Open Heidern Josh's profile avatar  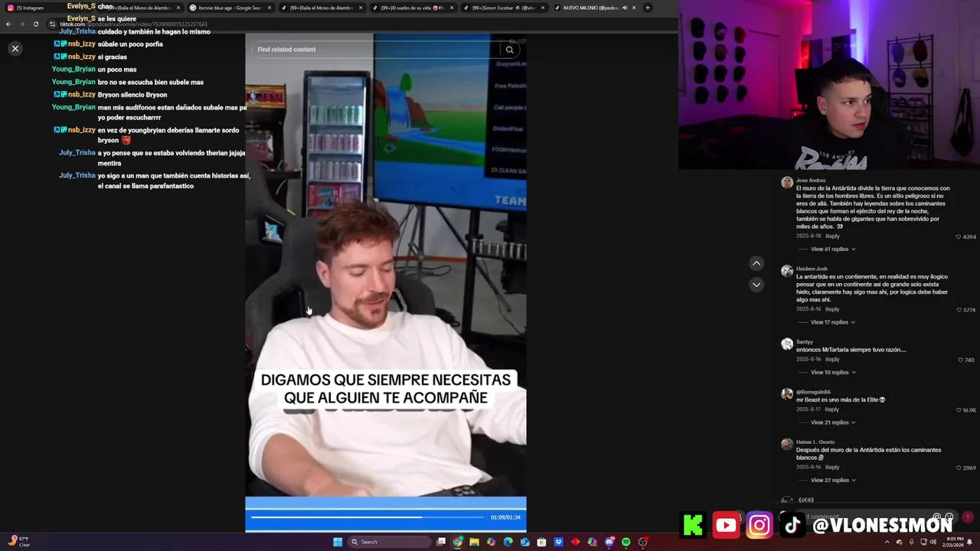[x=786, y=271]
